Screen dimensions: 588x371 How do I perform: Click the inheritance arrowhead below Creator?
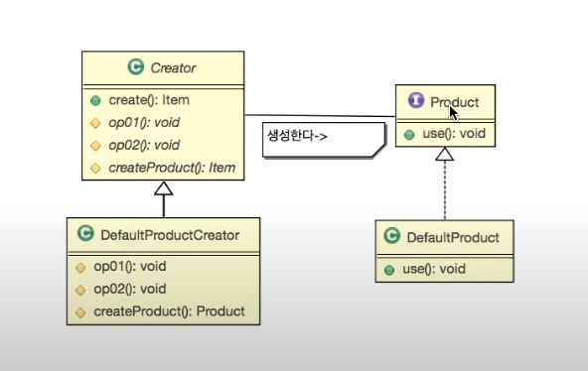tap(164, 188)
